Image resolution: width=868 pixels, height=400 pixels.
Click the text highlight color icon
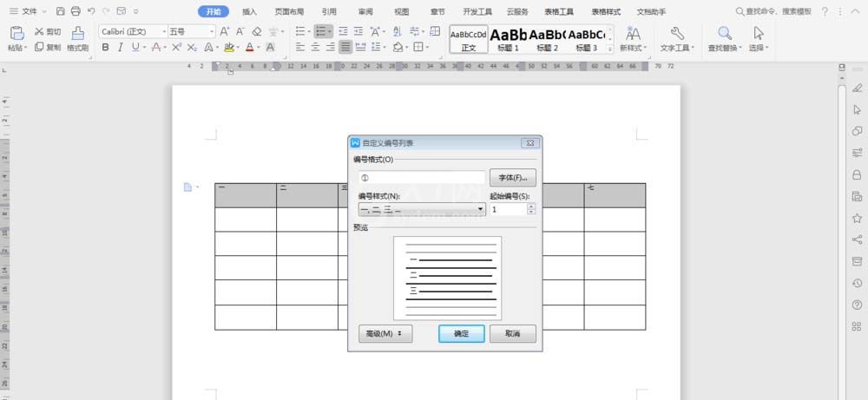[229, 48]
